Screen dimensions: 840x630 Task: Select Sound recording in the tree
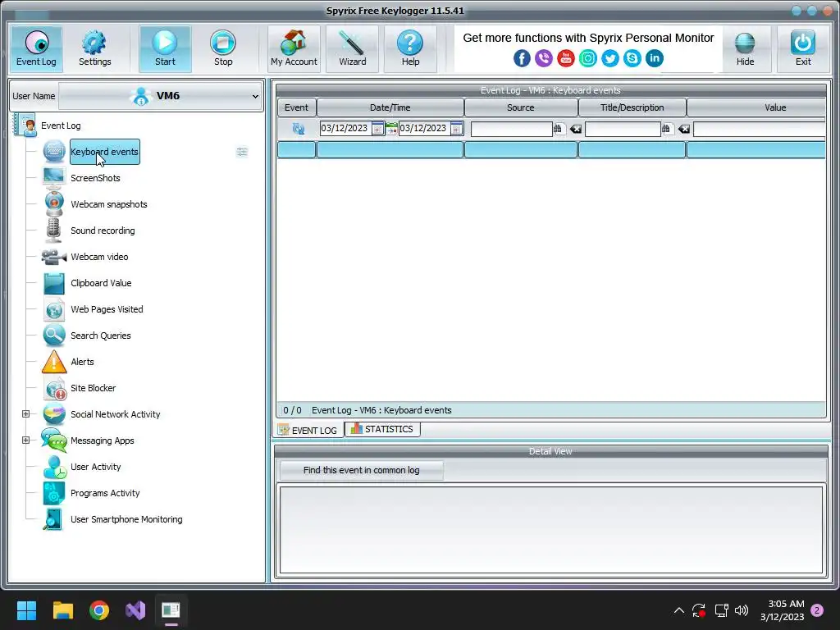click(103, 231)
